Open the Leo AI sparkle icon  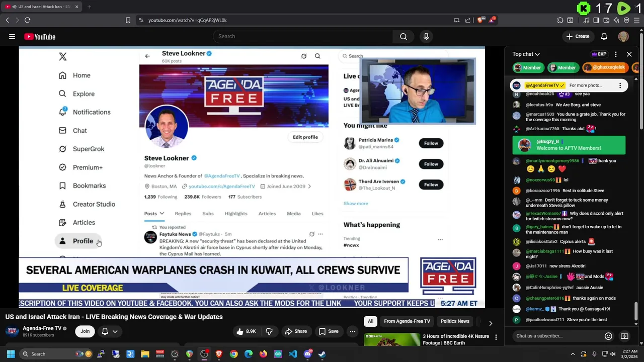(x=616, y=20)
